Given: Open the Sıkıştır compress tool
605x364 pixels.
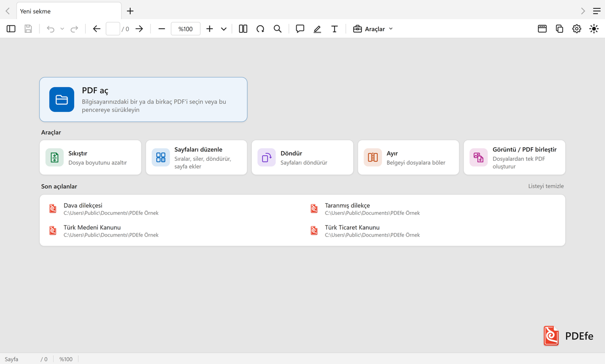Looking at the screenshot, I should pos(90,157).
